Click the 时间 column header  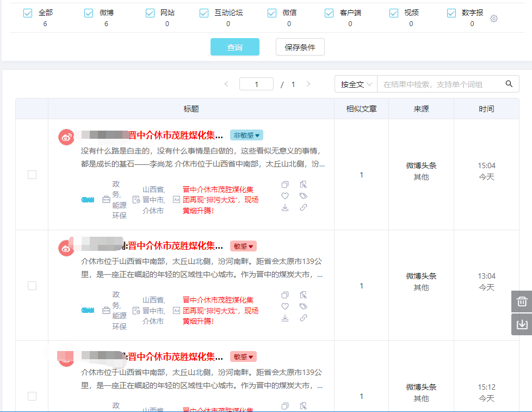(x=486, y=109)
